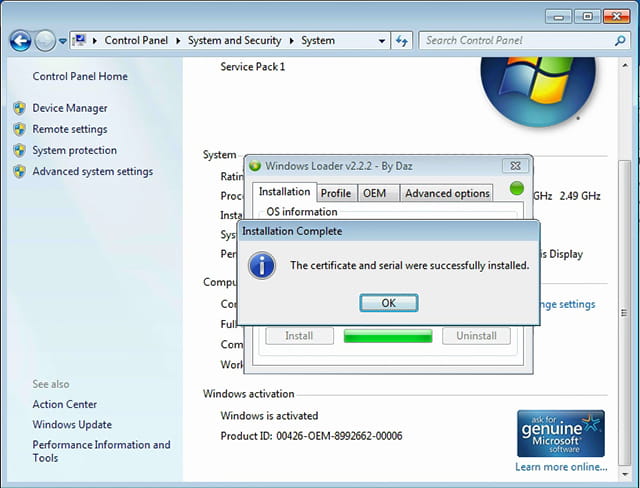Open Remote settings link

point(70,129)
